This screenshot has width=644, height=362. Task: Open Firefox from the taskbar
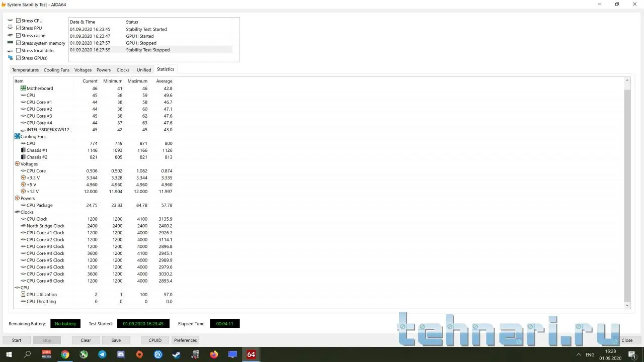(214, 354)
